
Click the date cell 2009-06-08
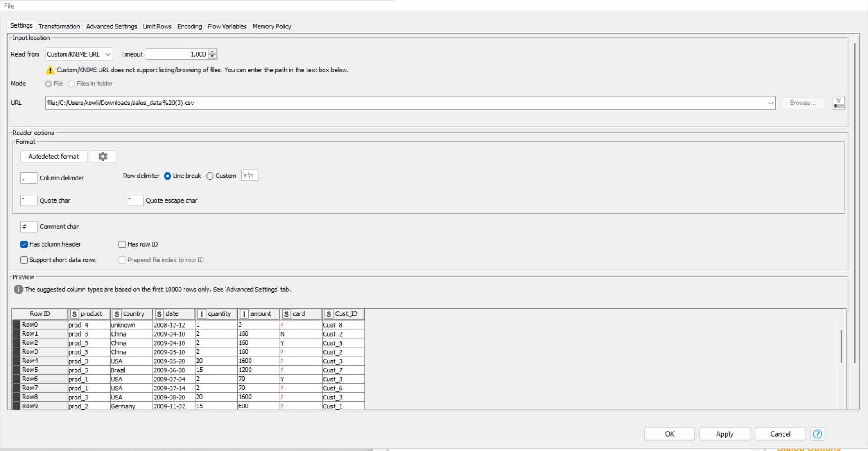coord(174,370)
